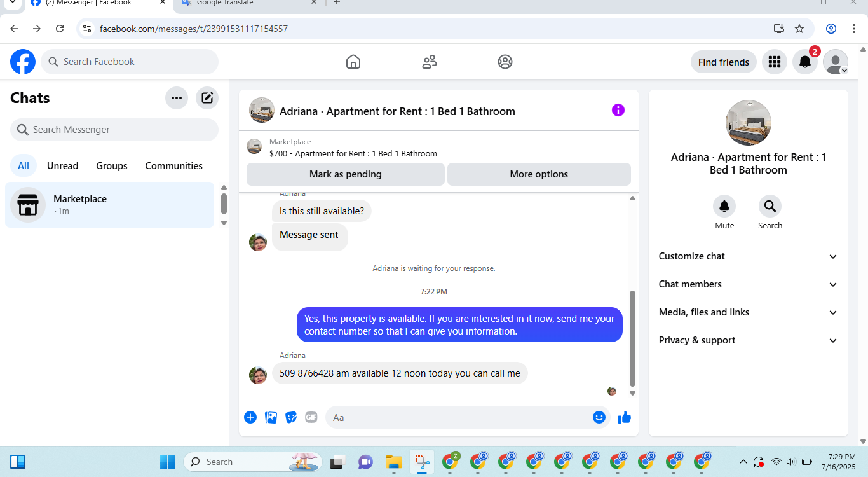Open the Chrome three-dot menu
This screenshot has width=868, height=477.
(x=854, y=29)
